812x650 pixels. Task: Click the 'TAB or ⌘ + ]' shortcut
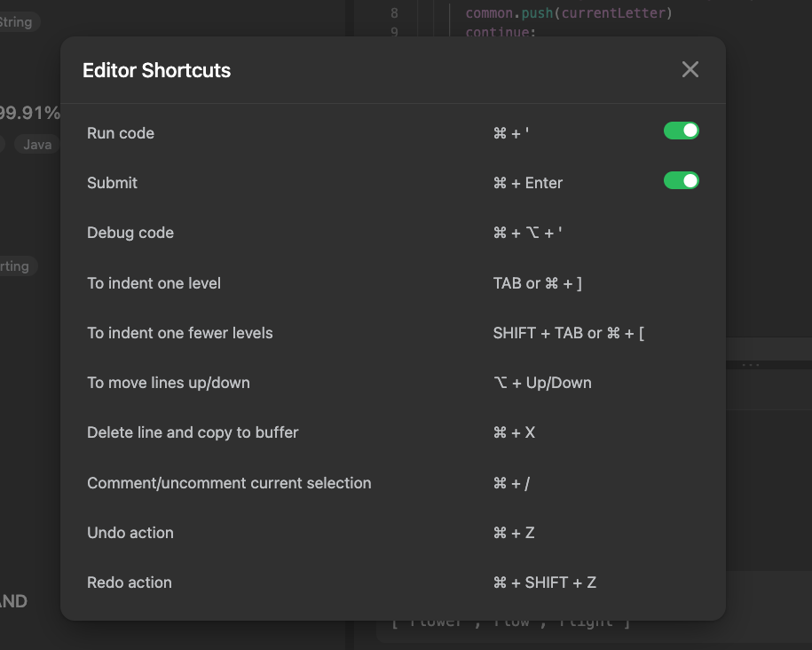pos(538,283)
